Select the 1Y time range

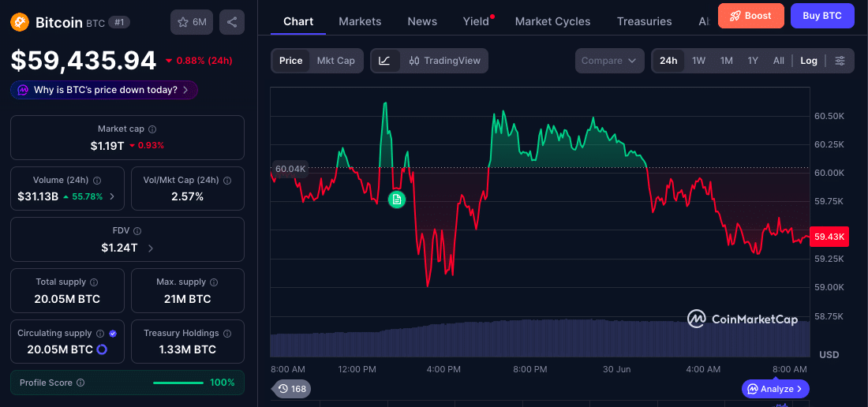coord(753,61)
